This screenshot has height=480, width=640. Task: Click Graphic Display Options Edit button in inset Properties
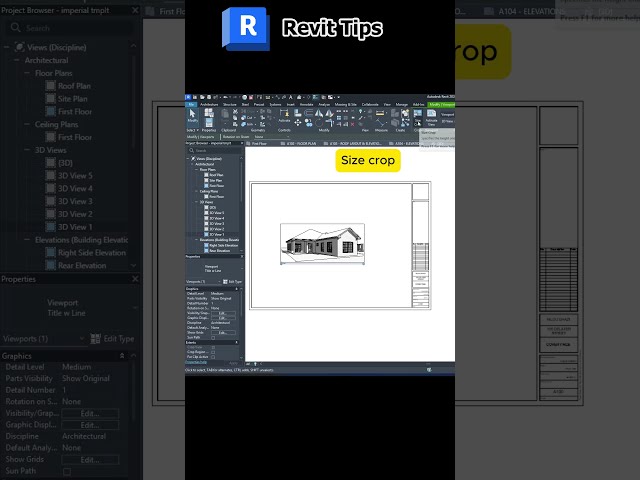click(x=223, y=318)
